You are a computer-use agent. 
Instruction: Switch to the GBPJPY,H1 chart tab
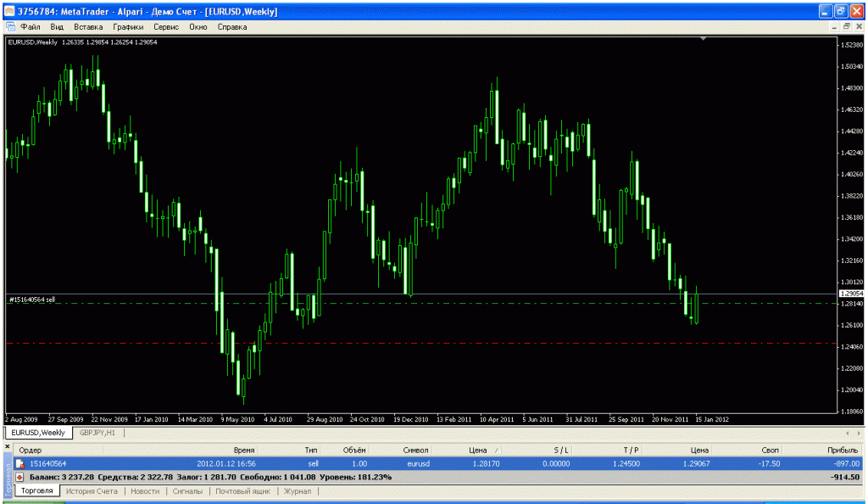(97, 433)
